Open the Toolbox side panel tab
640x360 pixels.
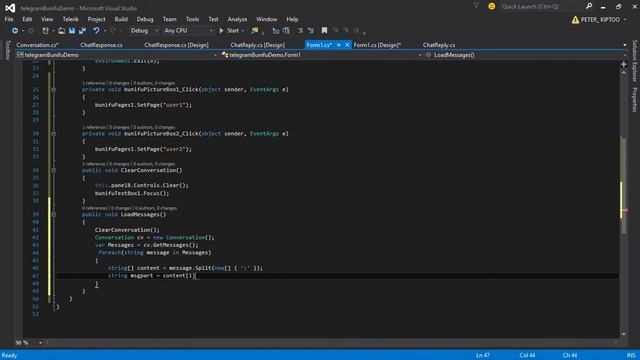pyautogui.click(x=7, y=50)
